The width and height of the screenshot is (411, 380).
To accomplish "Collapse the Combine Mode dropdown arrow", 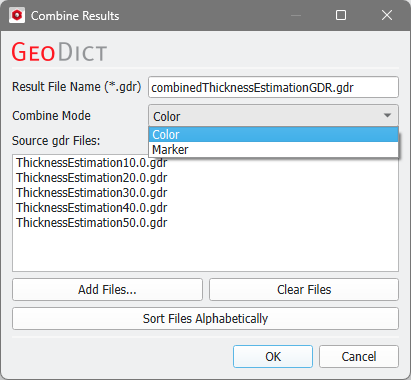I will (x=387, y=116).
